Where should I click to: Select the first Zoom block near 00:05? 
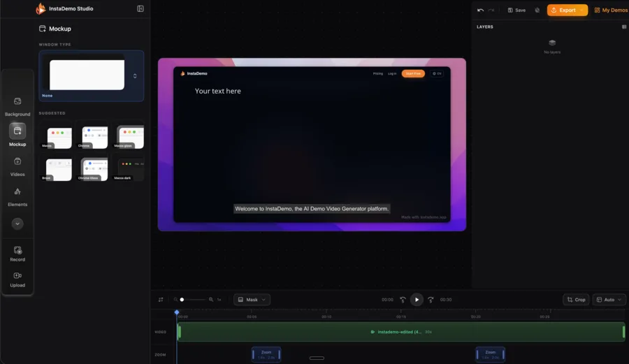point(266,354)
